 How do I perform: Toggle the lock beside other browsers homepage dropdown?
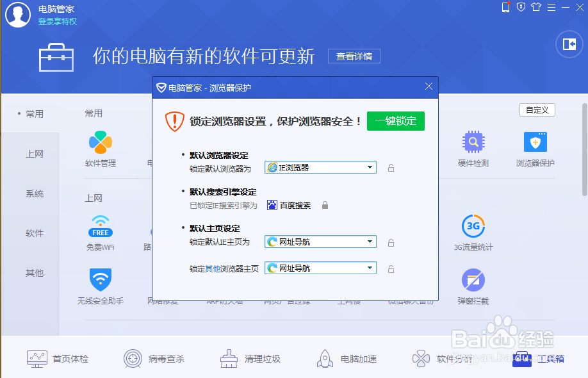tap(391, 269)
